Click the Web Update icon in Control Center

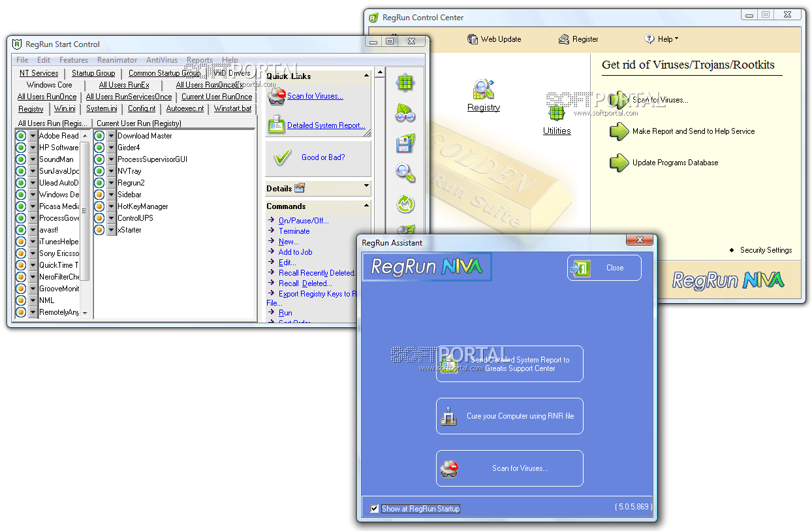tap(473, 39)
